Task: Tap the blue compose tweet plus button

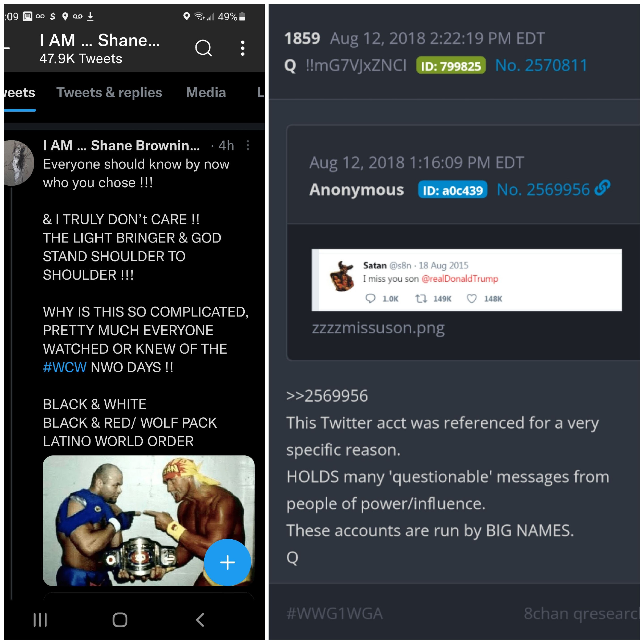Action: 227,562
